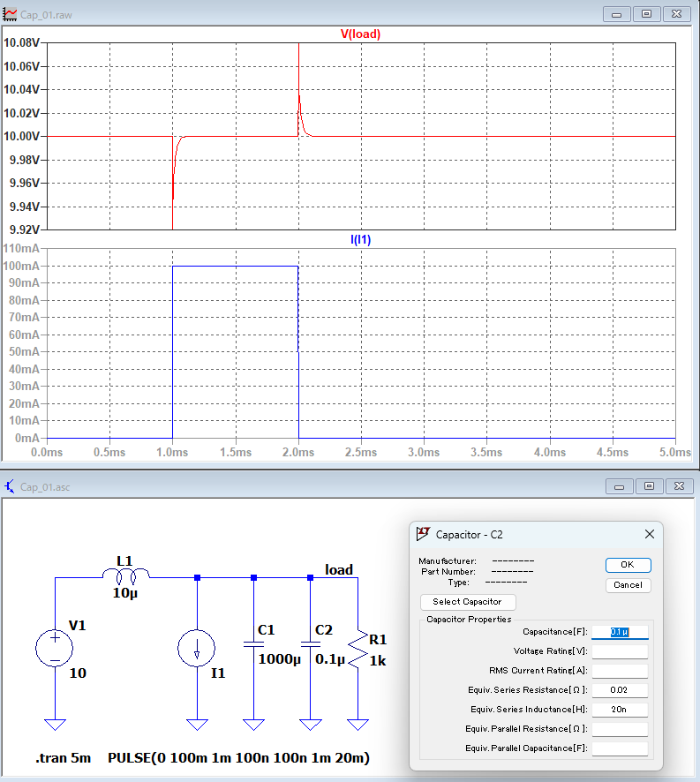Select the R1 resistor symbol
The width and height of the screenshot is (700, 782).
point(358,647)
